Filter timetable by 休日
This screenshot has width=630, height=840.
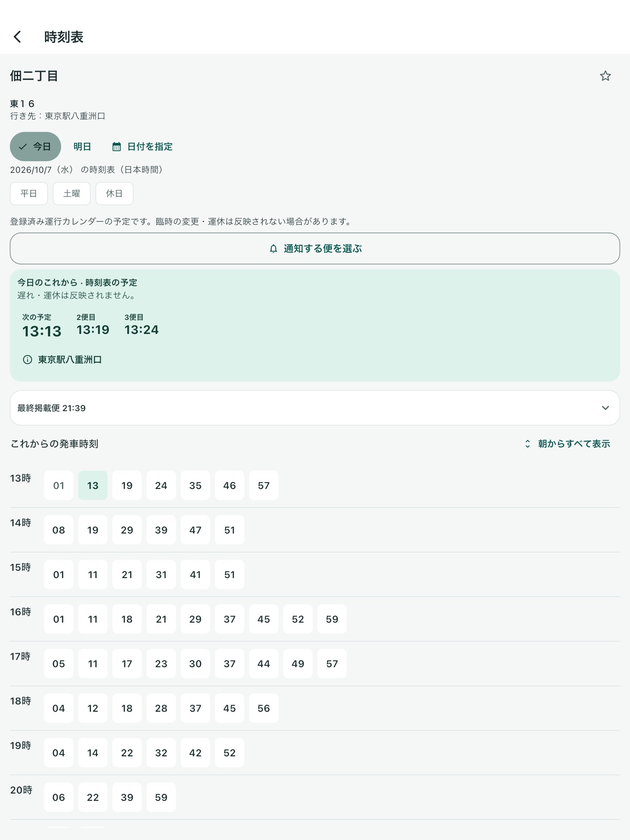(x=114, y=193)
